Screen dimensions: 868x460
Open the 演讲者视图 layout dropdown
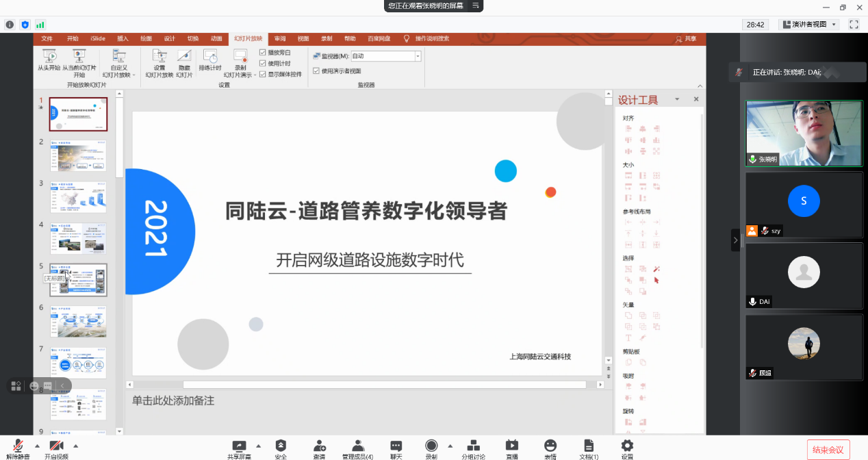click(x=810, y=25)
